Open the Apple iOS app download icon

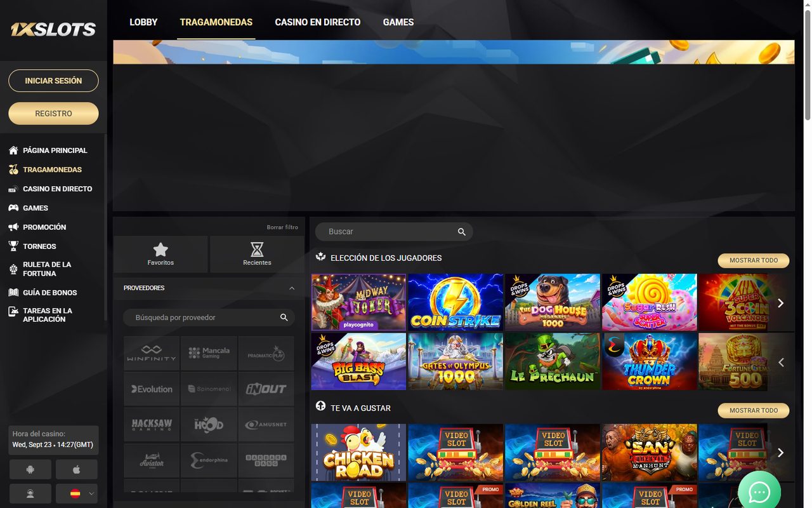tap(77, 470)
